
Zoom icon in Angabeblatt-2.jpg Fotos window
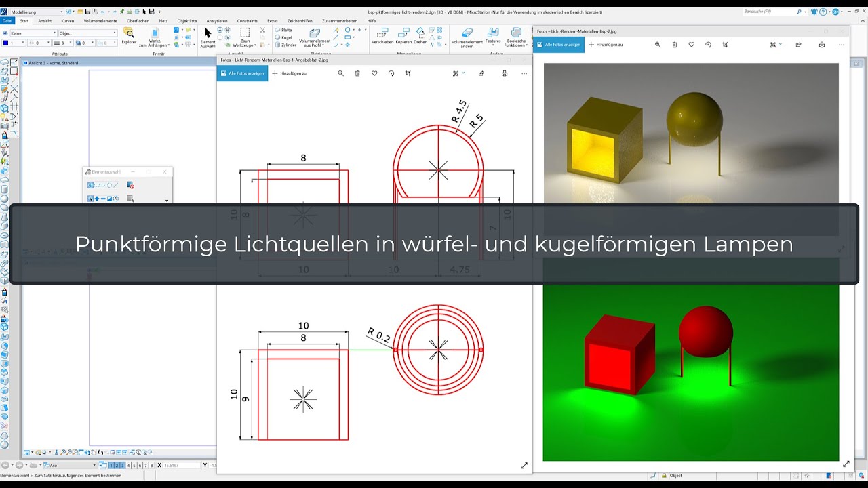pyautogui.click(x=340, y=73)
